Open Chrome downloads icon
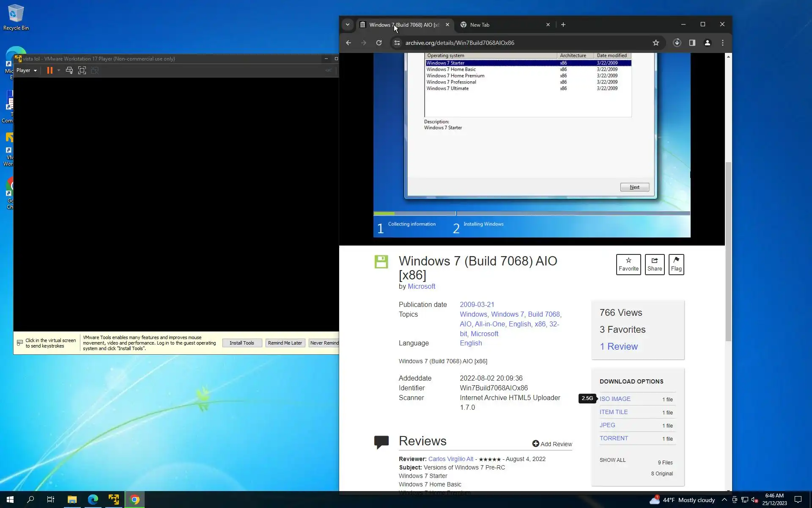812x508 pixels. (x=677, y=43)
